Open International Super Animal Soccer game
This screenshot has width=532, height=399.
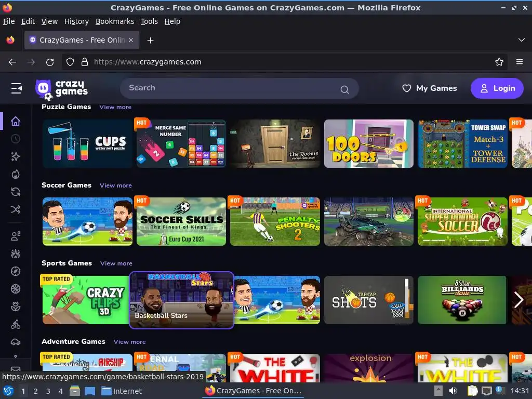tap(462, 221)
